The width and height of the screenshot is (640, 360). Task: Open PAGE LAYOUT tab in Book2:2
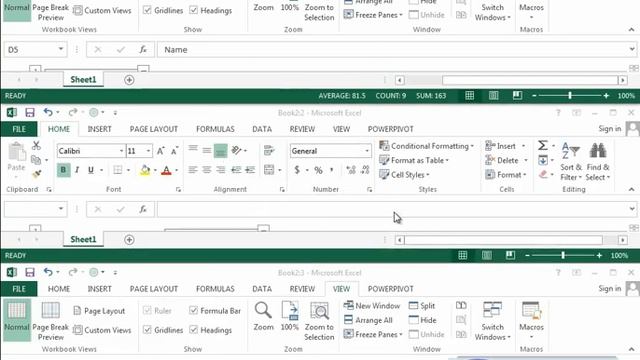(153, 129)
